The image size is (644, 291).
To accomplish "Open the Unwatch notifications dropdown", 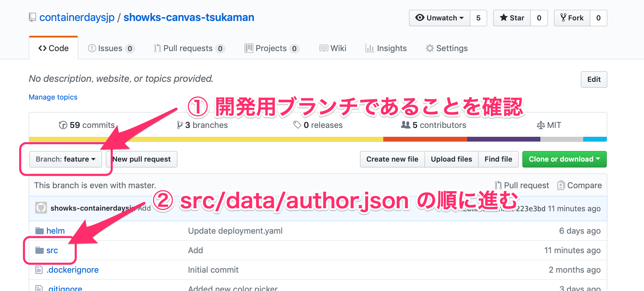I will pos(439,18).
